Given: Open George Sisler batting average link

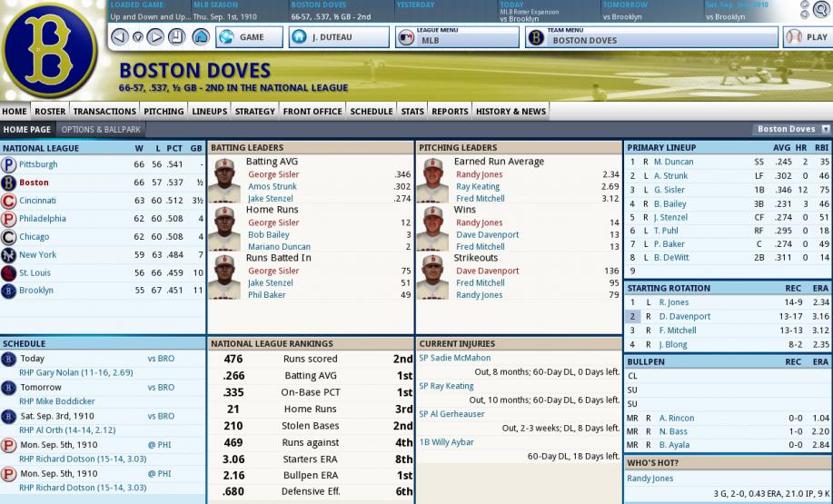Looking at the screenshot, I should (273, 174).
